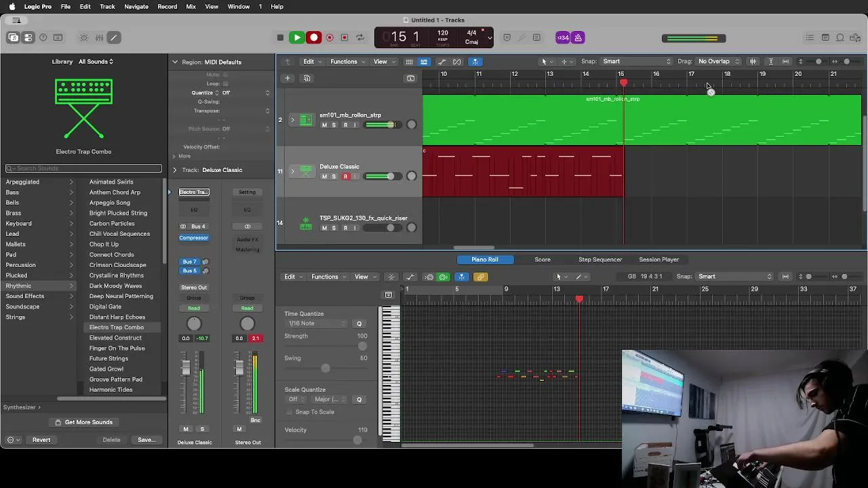Click the Time Quantize Q button
This screenshot has width=868, height=488.
click(x=359, y=323)
